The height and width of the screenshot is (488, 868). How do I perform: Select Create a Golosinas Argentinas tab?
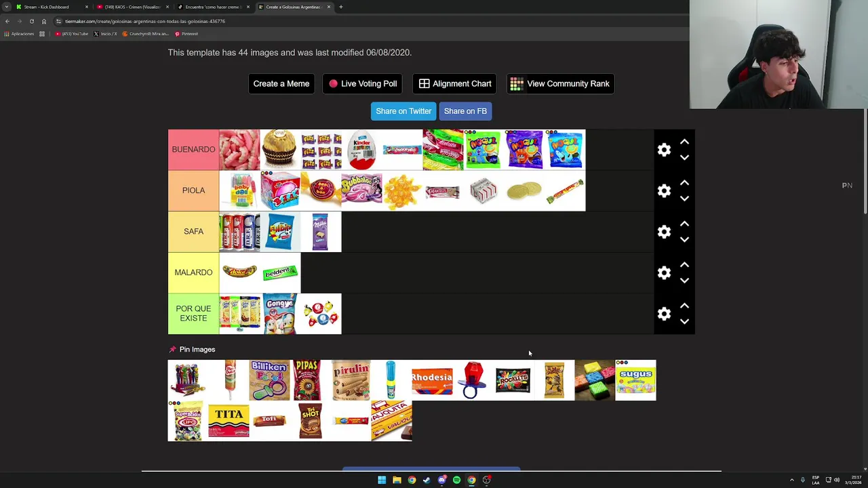tap(293, 7)
